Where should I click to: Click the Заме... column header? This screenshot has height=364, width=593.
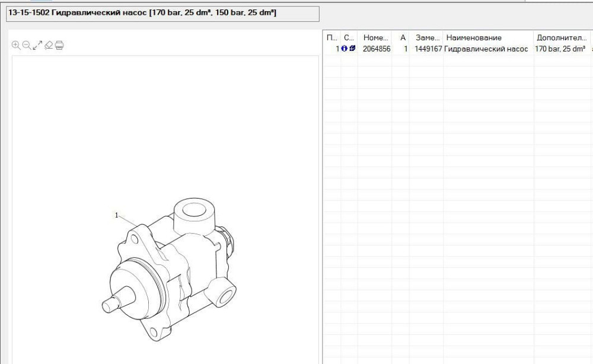pyautogui.click(x=428, y=37)
